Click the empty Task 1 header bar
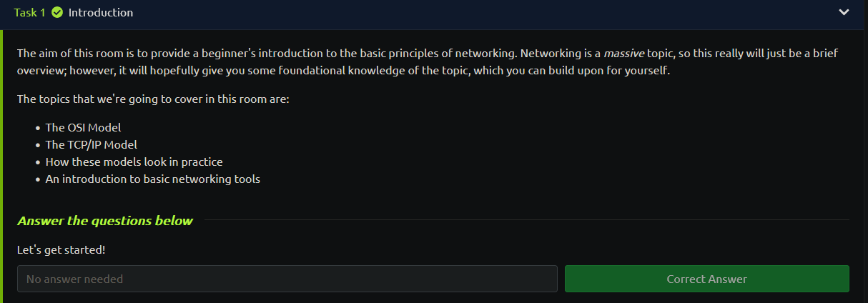This screenshot has width=868, height=303. [486, 12]
